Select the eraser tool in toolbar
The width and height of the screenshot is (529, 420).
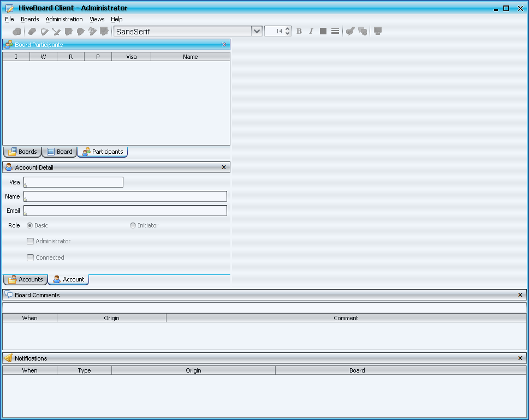[32, 32]
